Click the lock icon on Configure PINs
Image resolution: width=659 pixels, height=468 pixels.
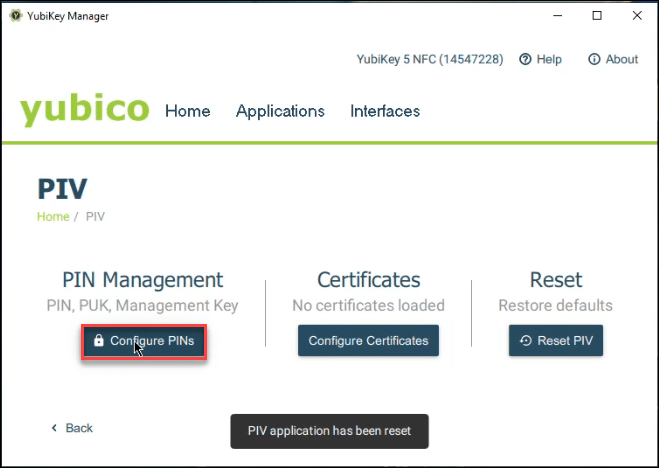point(98,341)
